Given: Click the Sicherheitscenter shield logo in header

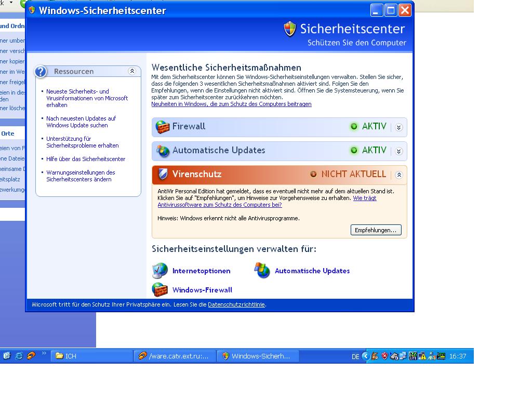Looking at the screenshot, I should 290,29.
